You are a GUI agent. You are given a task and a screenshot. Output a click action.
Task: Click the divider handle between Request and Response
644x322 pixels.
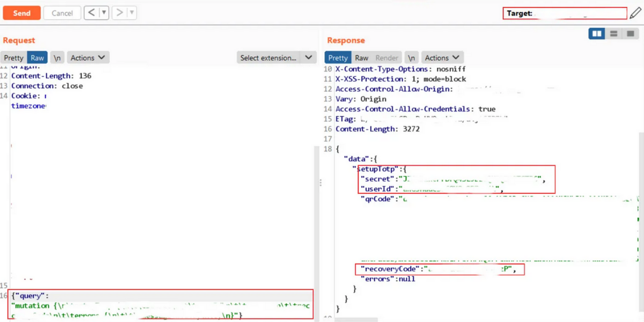(x=321, y=183)
